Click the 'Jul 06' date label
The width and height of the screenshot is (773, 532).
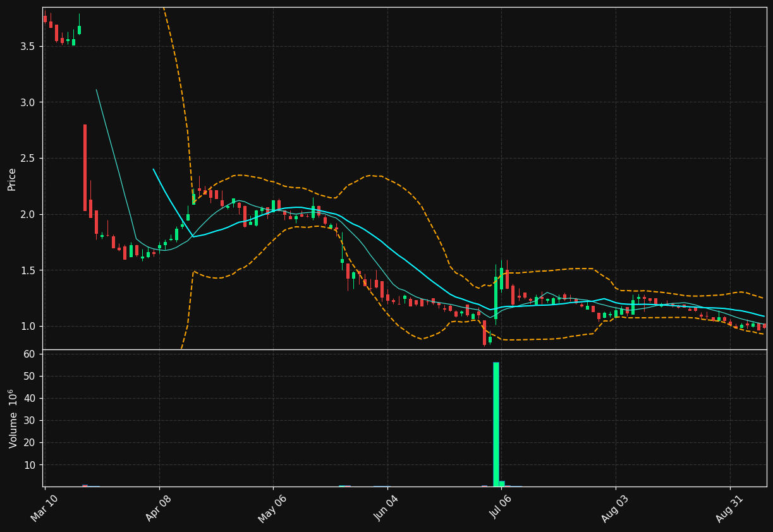coord(500,508)
